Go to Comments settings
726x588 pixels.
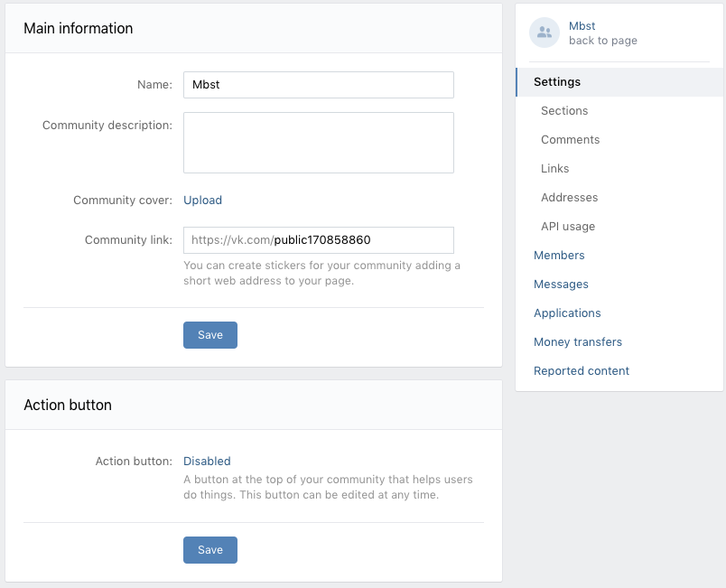pos(570,140)
